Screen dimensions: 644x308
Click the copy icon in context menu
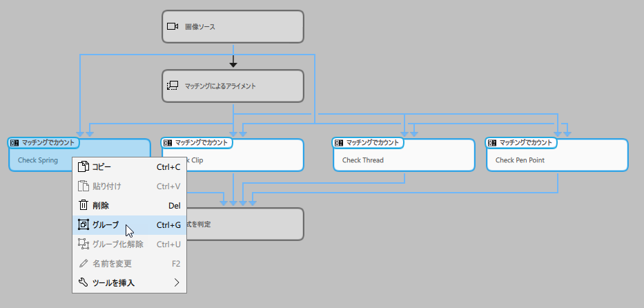click(x=83, y=166)
